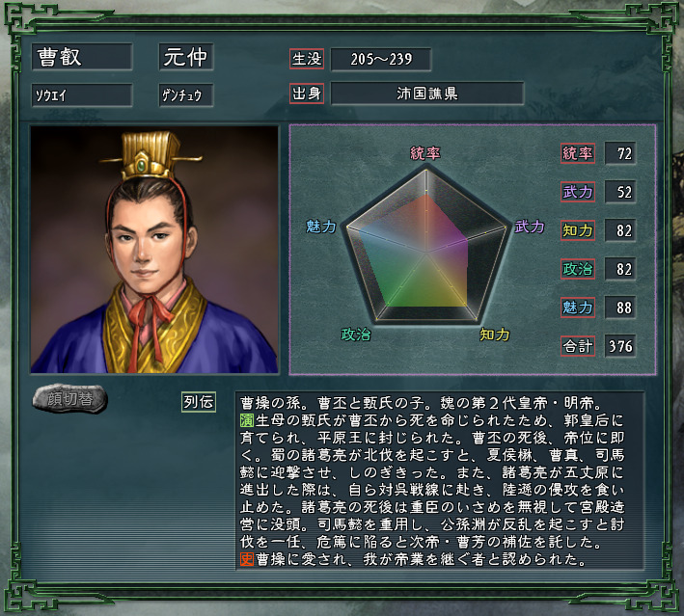Select the 統率 stat label in list
684x616 pixels.
point(578,153)
